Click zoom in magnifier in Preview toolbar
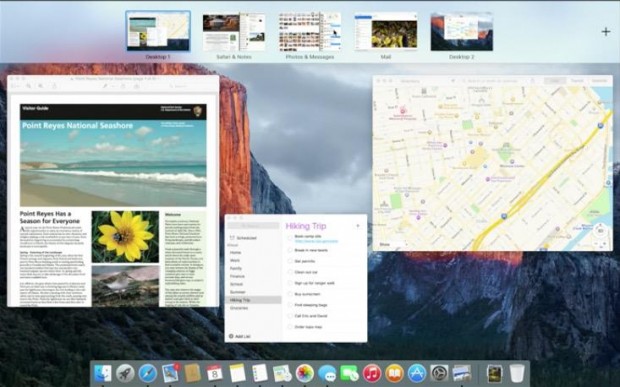620x387 pixels. coord(41,86)
